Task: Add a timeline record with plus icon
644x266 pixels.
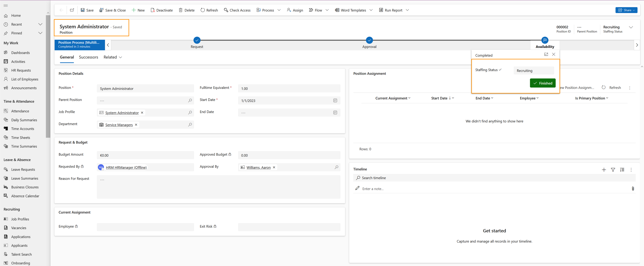Action: [604, 170]
